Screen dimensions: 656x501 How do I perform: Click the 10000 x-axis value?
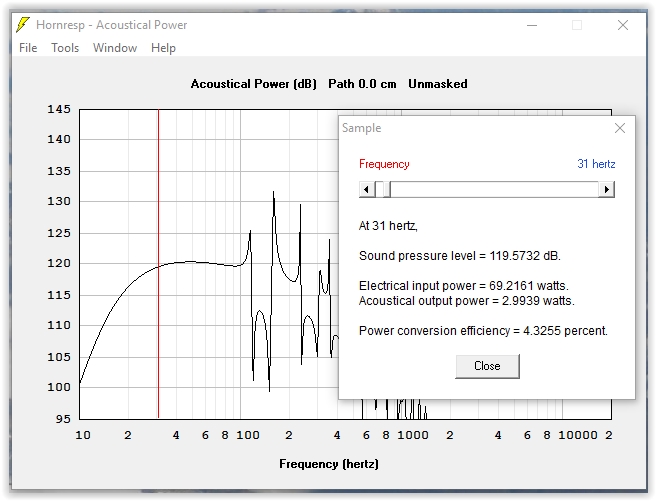click(x=578, y=435)
